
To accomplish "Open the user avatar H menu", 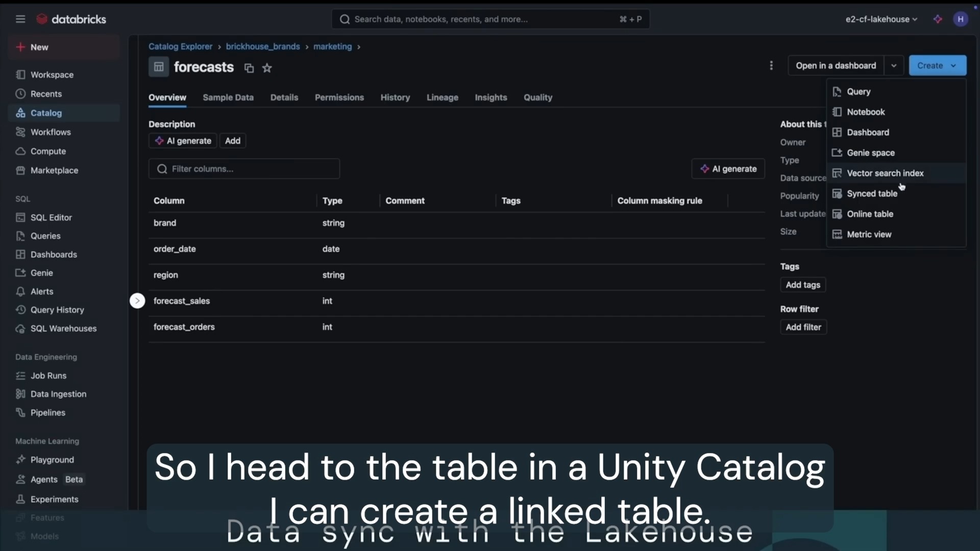I will pos(961,19).
